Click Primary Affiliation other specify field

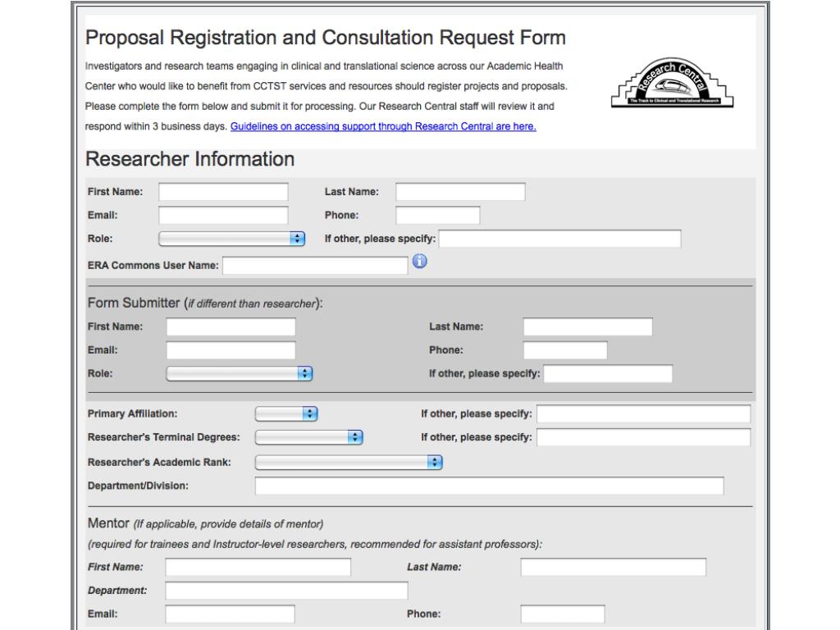[x=644, y=414]
